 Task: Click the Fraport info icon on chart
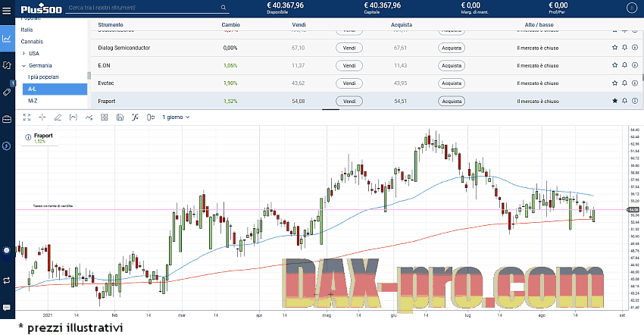(x=28, y=137)
